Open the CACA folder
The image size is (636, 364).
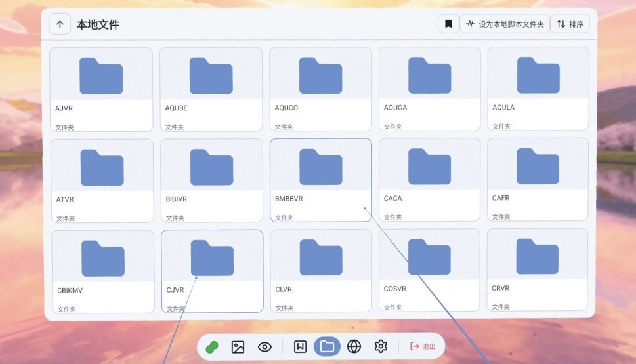tap(429, 180)
